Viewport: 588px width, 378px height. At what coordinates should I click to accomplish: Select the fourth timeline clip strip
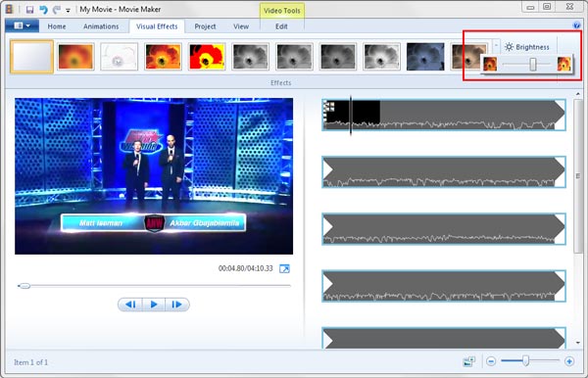point(444,286)
